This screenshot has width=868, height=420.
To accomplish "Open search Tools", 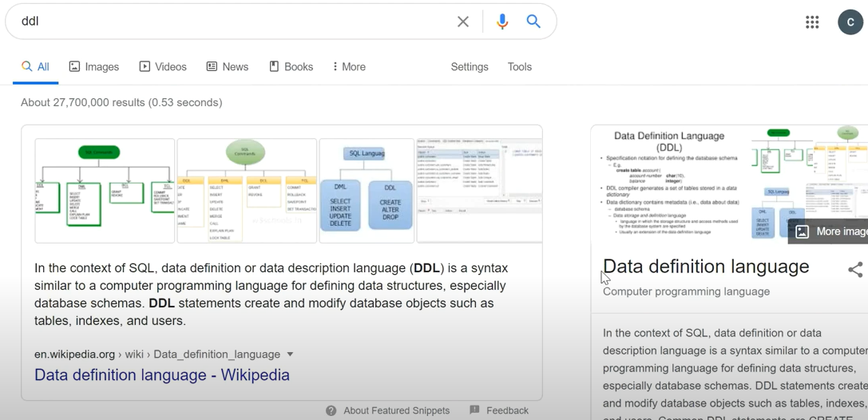I will point(519,67).
